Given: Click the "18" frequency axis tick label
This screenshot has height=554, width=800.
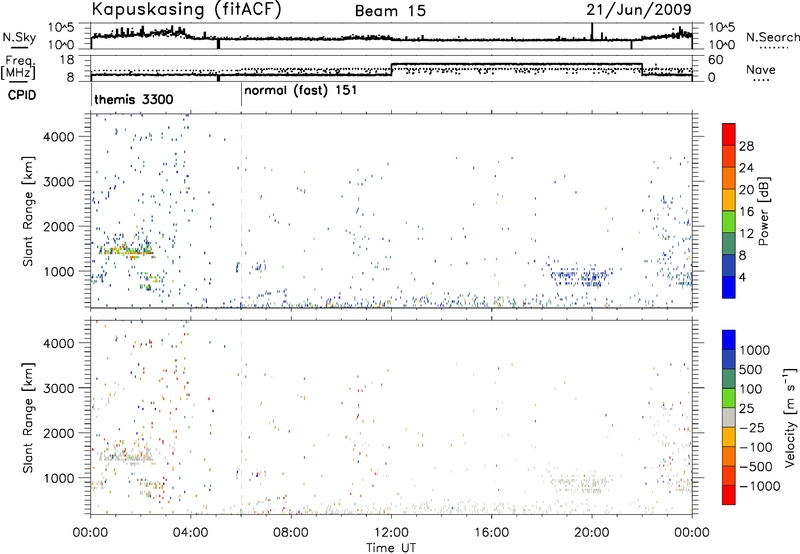Looking at the screenshot, I should [68, 60].
